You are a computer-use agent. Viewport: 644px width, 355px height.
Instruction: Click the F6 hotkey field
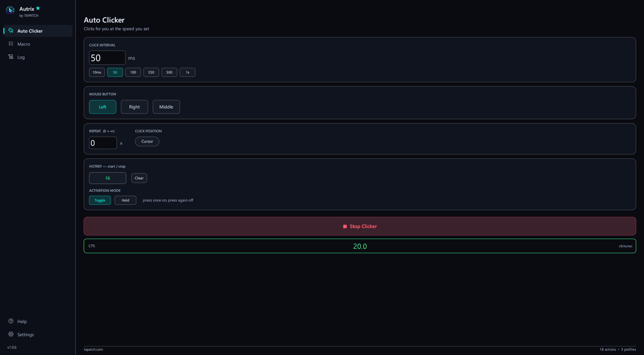tap(108, 178)
